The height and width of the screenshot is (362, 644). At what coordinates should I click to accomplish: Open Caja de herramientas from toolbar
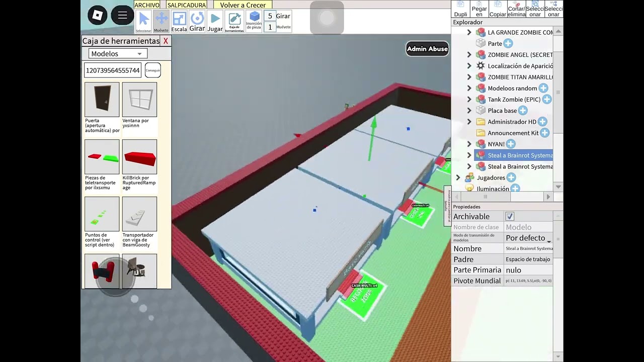point(234,22)
